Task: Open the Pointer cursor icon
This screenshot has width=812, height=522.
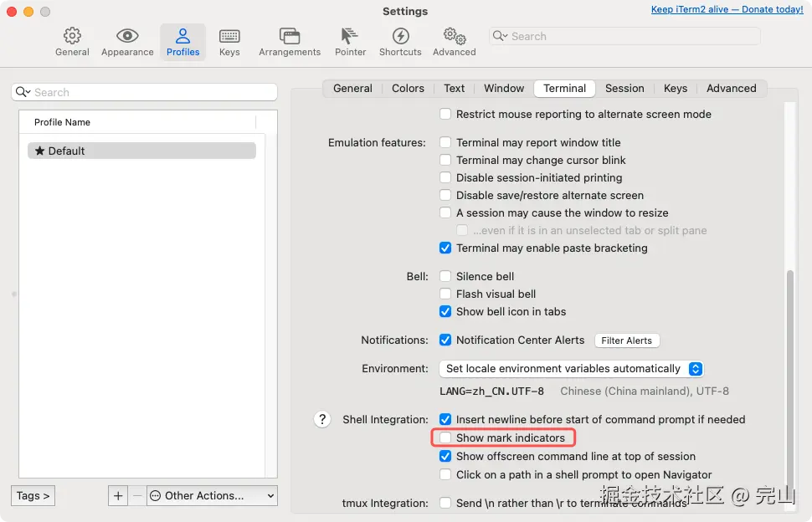Action: click(x=350, y=36)
